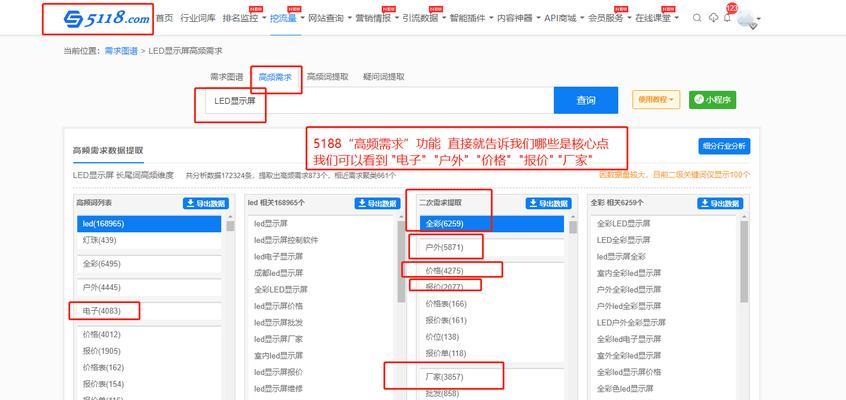This screenshot has height=400, width=846.
Task: Switch to the 需求图谱 tab
Action: point(227,77)
